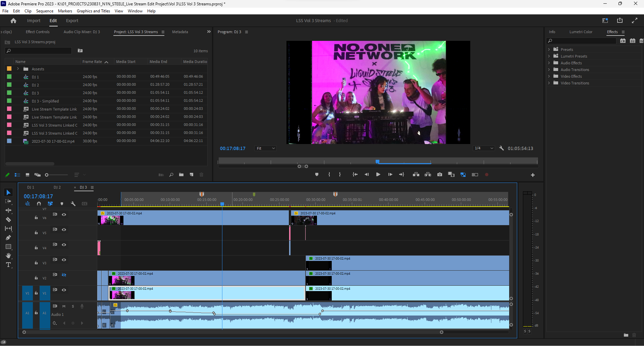Open the Program: DJ 3 panel menu

point(247,32)
